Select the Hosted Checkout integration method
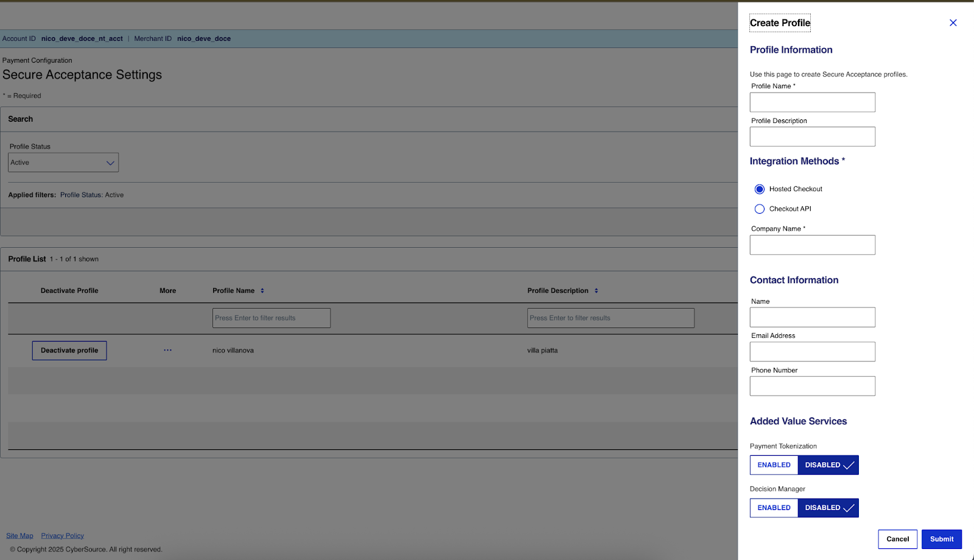Image resolution: width=974 pixels, height=560 pixels. click(x=760, y=189)
